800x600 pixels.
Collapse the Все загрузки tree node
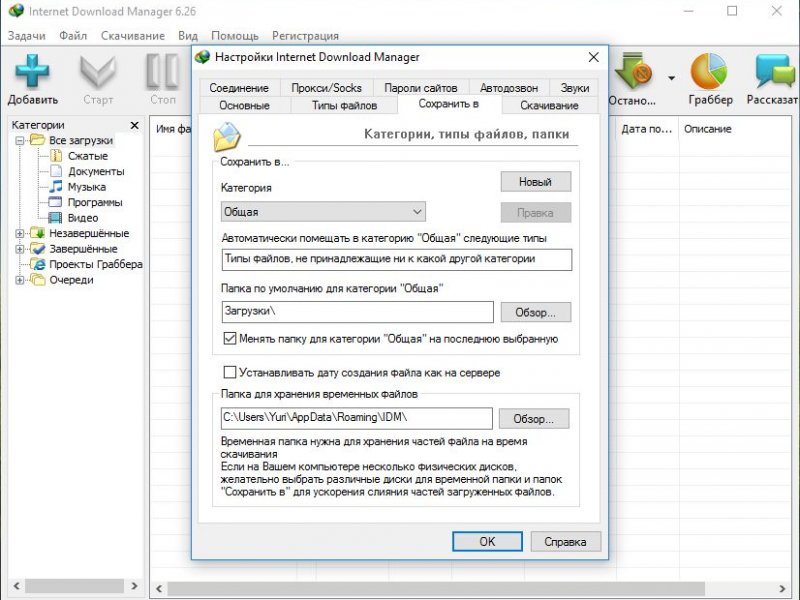19,140
